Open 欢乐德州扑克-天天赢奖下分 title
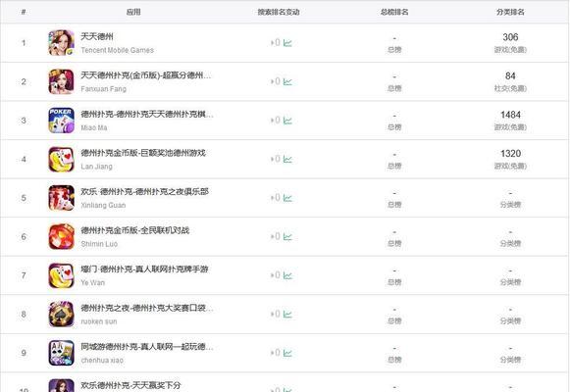Screen dimensions: 570x392 tap(130, 385)
